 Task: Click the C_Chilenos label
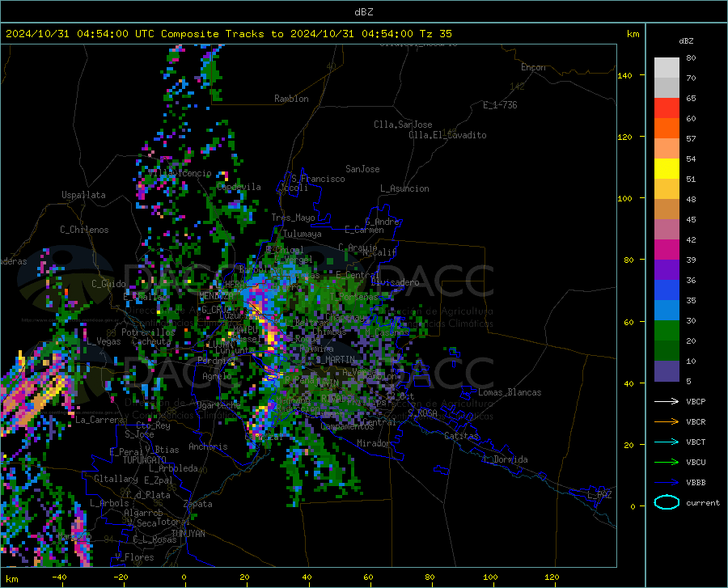[x=84, y=230]
